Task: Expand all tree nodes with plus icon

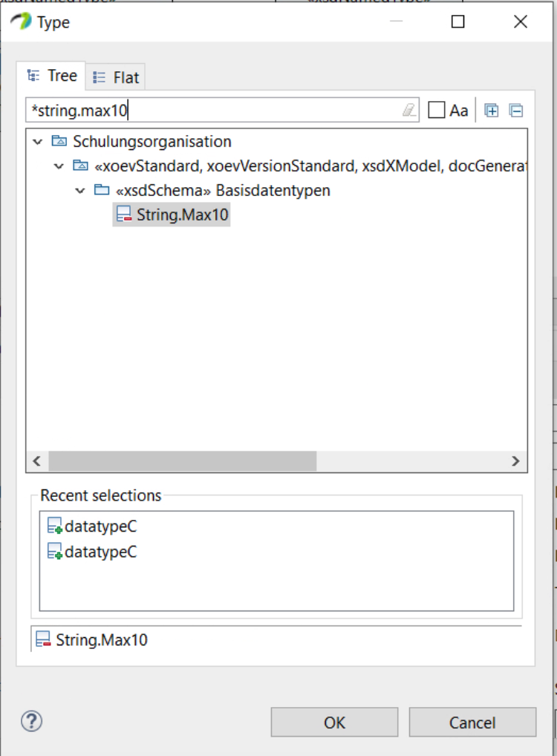Action: [x=491, y=111]
